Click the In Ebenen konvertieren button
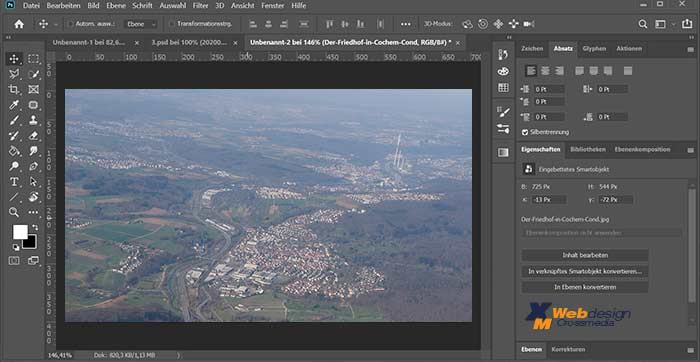The width and height of the screenshot is (700, 362). point(585,287)
